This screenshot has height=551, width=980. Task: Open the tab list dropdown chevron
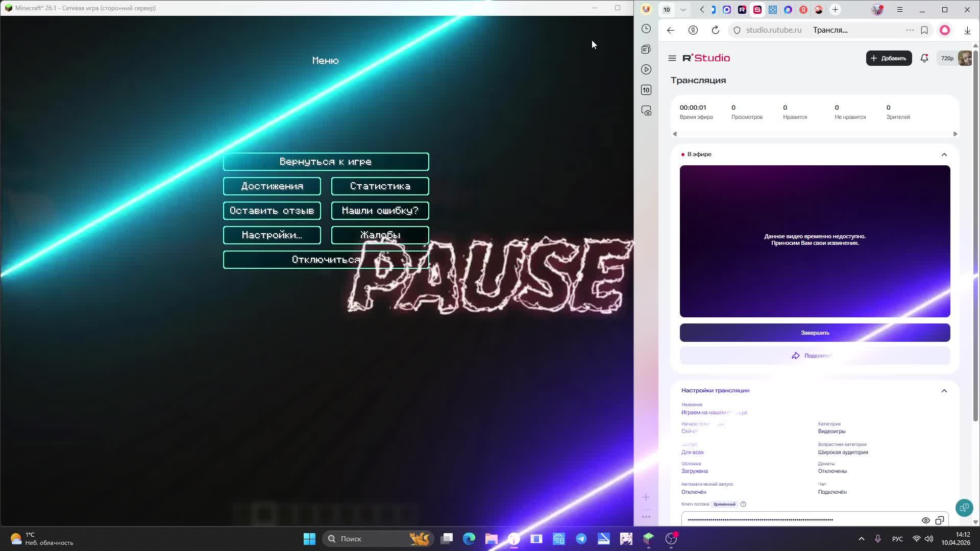pos(682,10)
